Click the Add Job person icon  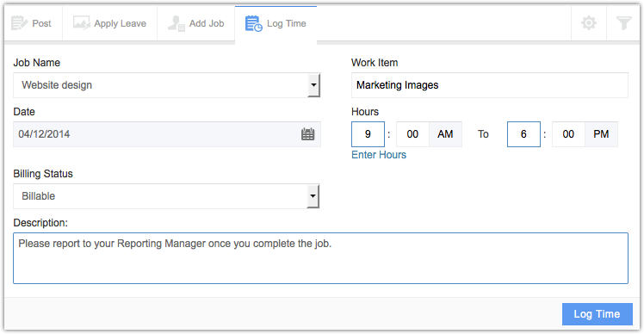(176, 23)
